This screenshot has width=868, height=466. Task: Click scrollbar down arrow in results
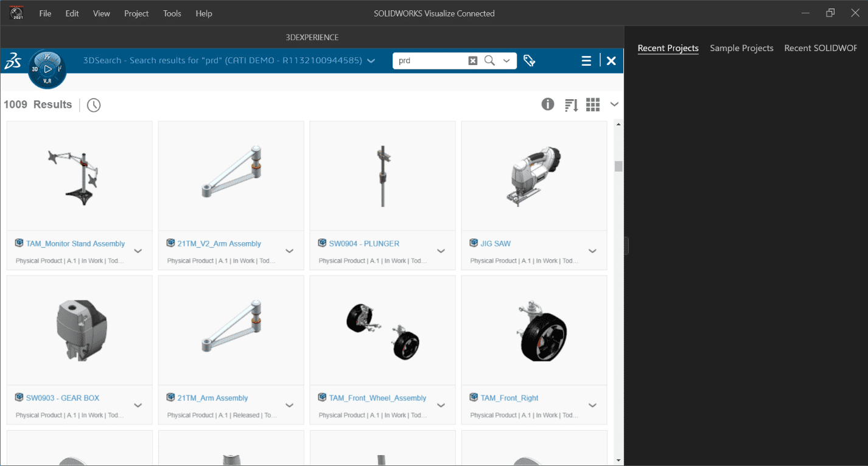(618, 460)
